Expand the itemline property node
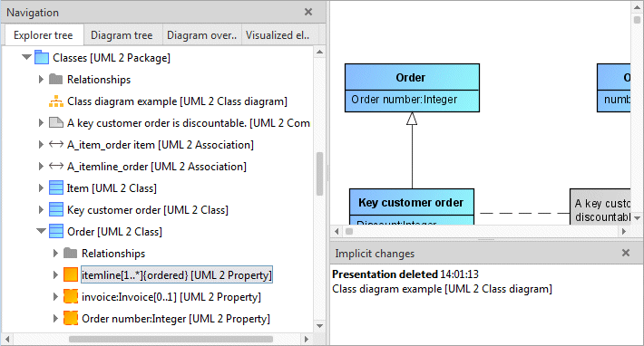Screen dimensions: 644x346 coord(55,274)
